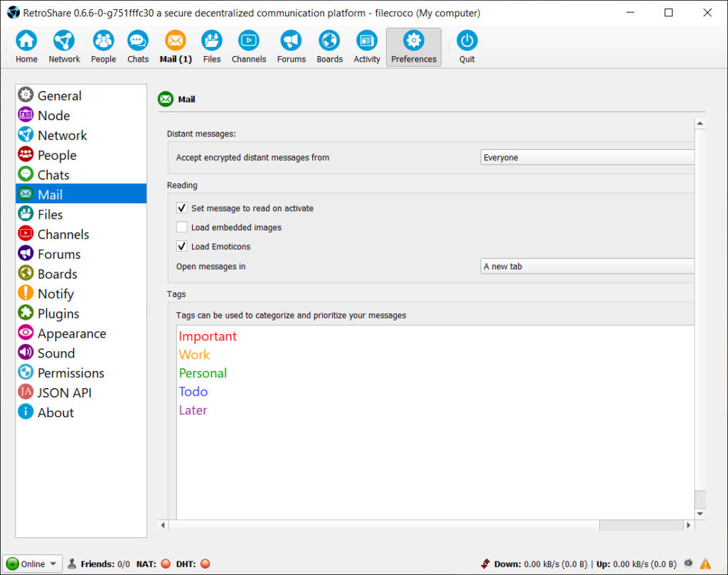Select Chats in the preferences sidebar
728x575 pixels.
[81, 175]
